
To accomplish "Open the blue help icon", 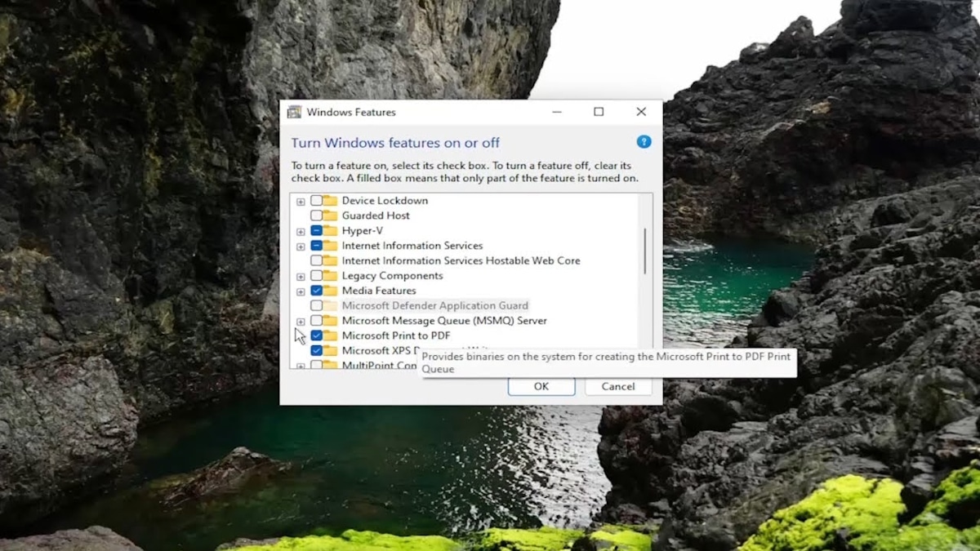I will (x=644, y=141).
